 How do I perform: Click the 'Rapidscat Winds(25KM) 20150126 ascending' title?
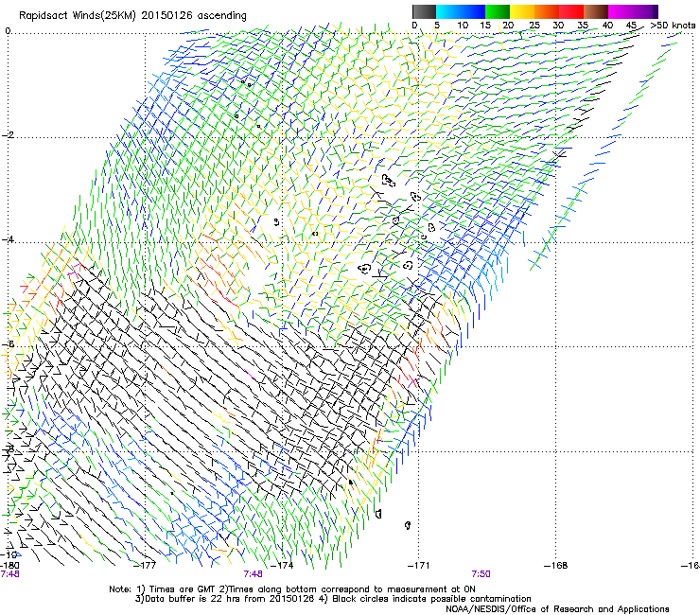[132, 16]
